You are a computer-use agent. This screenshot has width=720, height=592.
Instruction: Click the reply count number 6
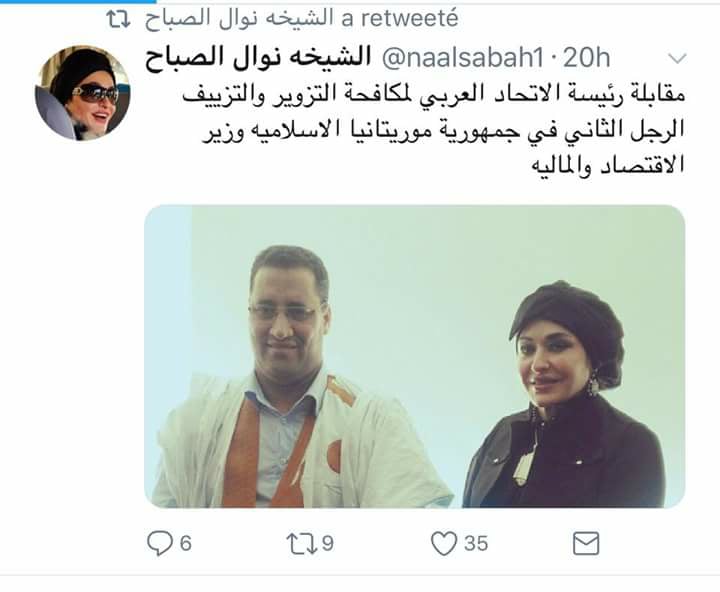(186, 543)
